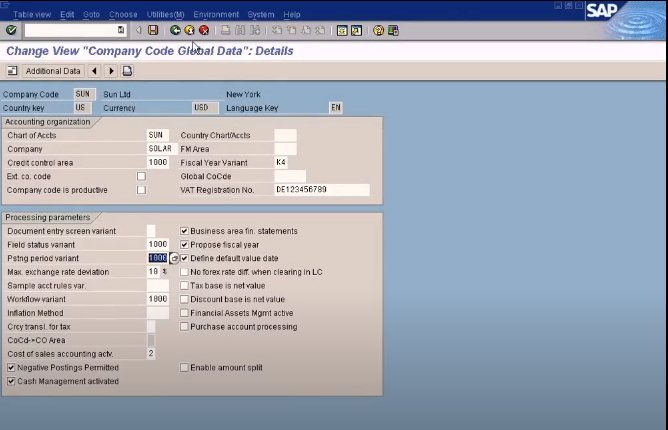The width and height of the screenshot is (668, 430).
Task: Open the Utilities(M) menu
Action: [165, 14]
